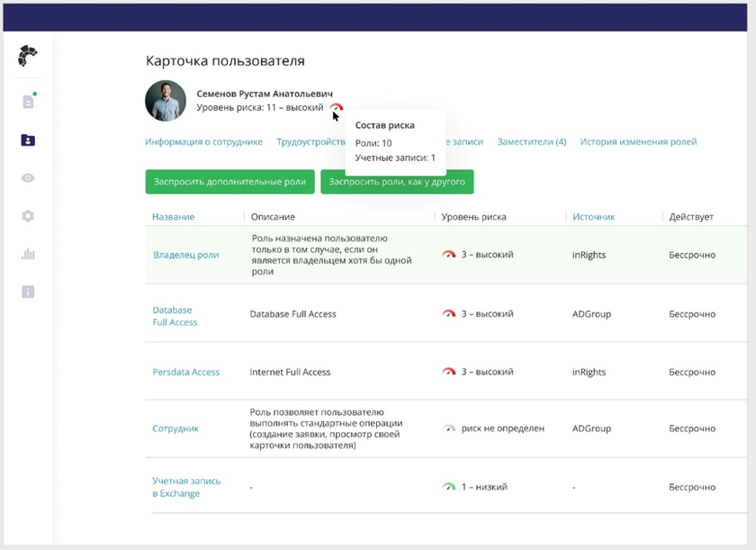Sort the table by Название column header
The image size is (756, 550).
click(x=173, y=217)
